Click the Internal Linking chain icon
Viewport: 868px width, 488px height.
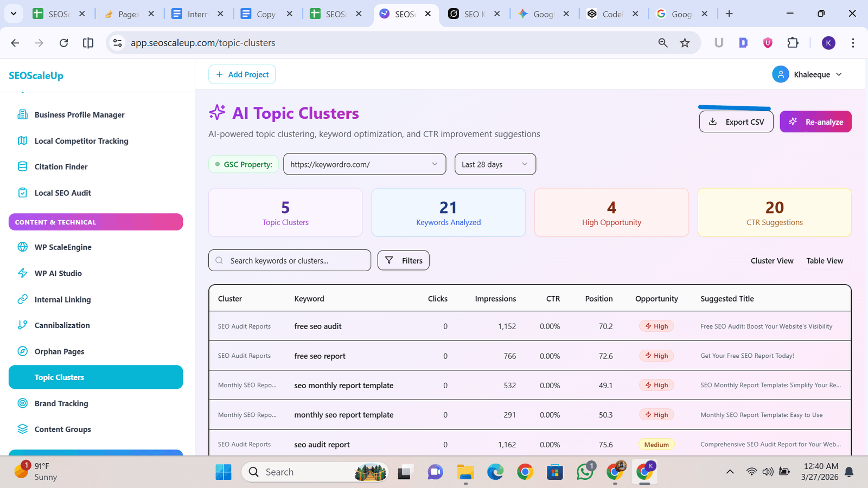point(22,299)
